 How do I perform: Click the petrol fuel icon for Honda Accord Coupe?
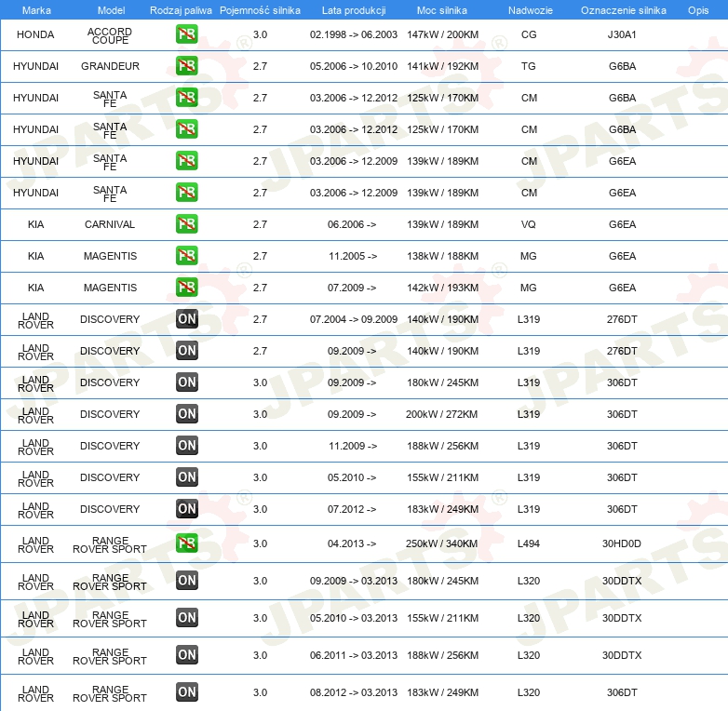pos(186,34)
